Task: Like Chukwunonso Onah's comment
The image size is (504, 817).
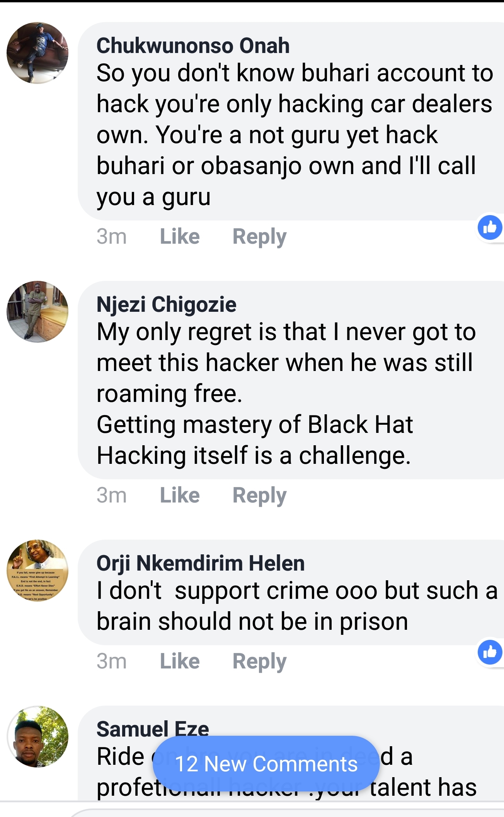Action: tap(180, 236)
